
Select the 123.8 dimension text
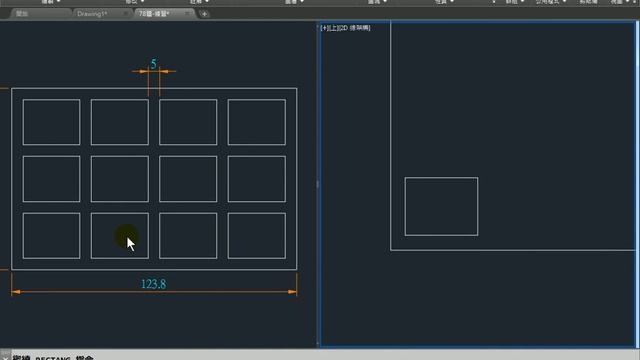pyautogui.click(x=153, y=284)
